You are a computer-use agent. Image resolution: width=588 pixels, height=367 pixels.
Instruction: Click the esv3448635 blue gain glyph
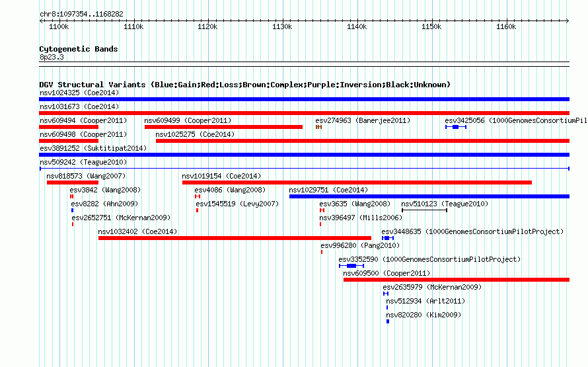(388, 238)
